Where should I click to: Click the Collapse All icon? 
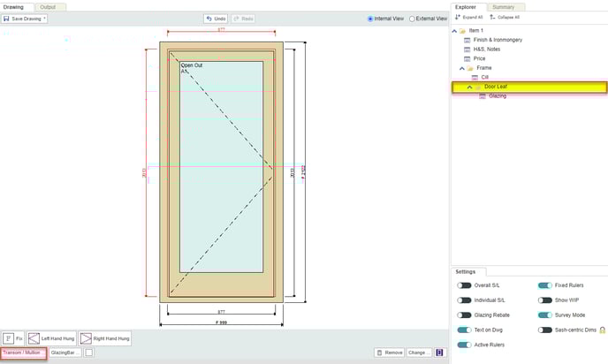491,17
